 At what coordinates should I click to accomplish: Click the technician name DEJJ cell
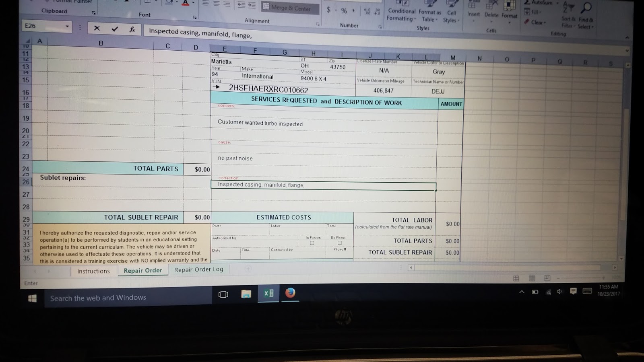point(438,91)
